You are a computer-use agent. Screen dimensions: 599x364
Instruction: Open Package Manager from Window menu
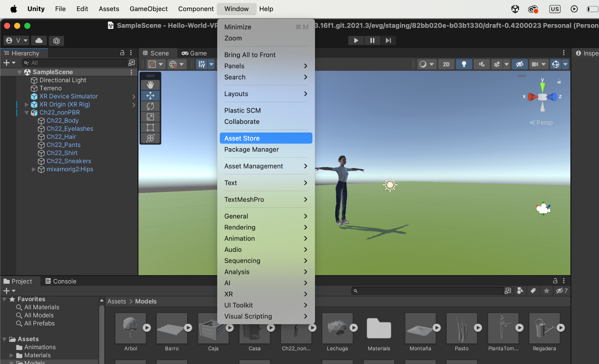251,150
